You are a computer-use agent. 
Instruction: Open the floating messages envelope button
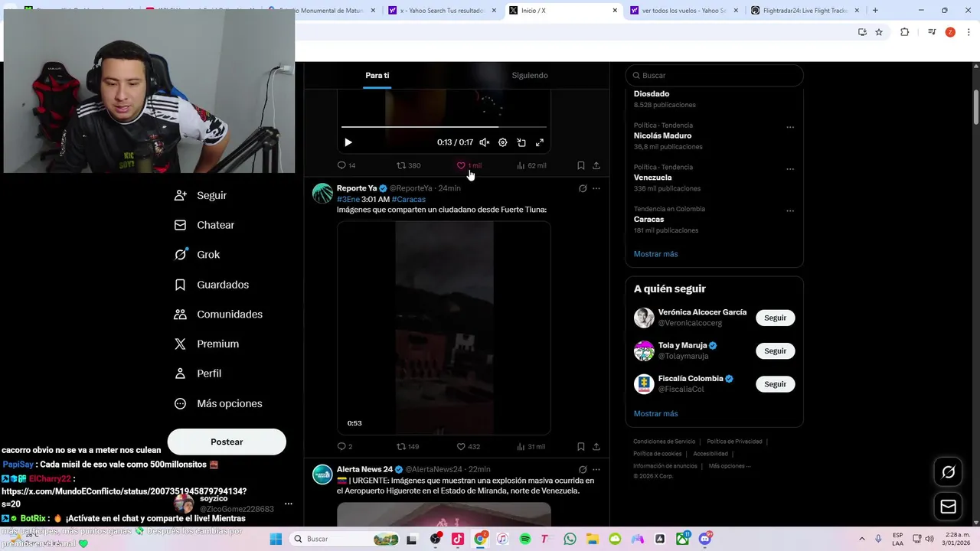948,507
